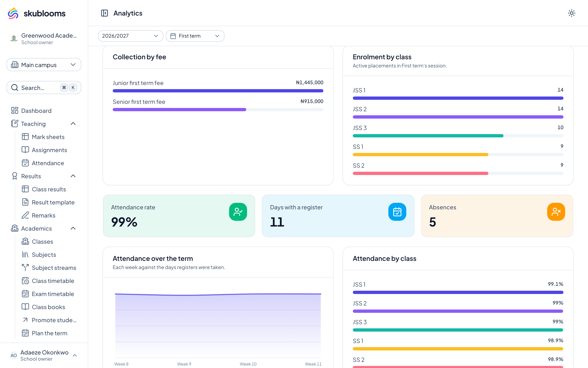Open the Main campus selector
Screen dimensions: 588x368
(44, 65)
